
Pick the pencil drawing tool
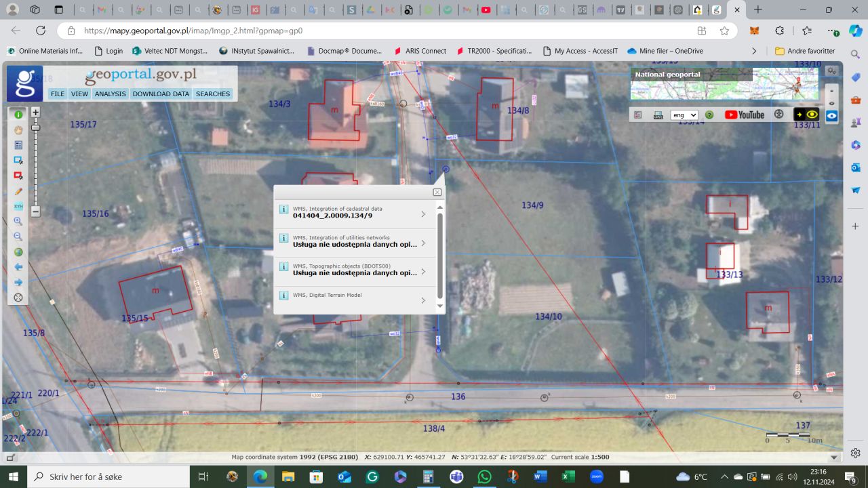(x=18, y=191)
